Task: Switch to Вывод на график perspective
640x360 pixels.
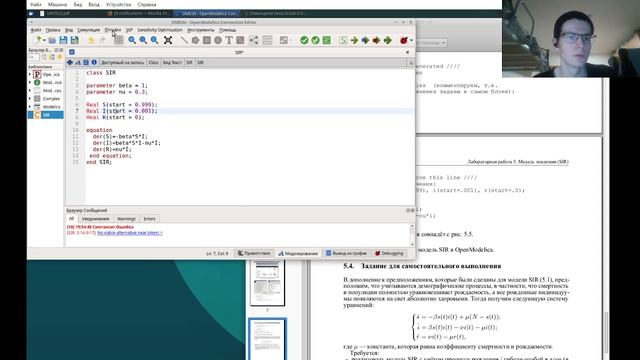Action: 346,253
